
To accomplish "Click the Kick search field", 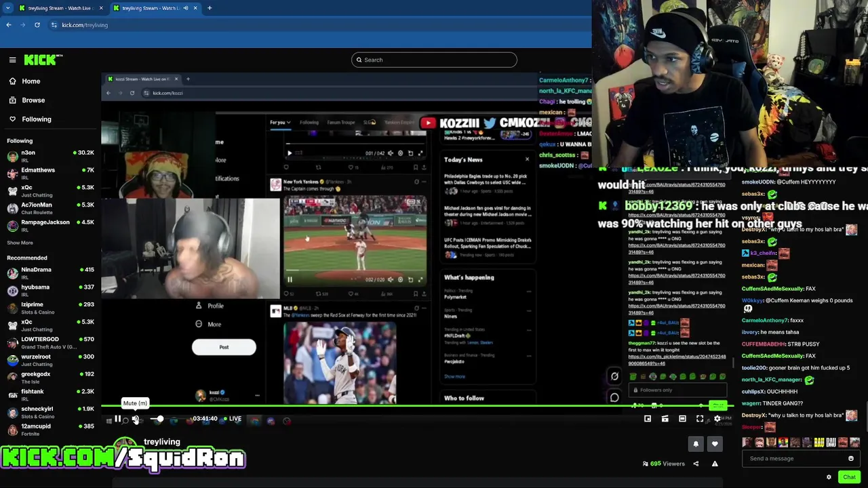I will point(434,60).
